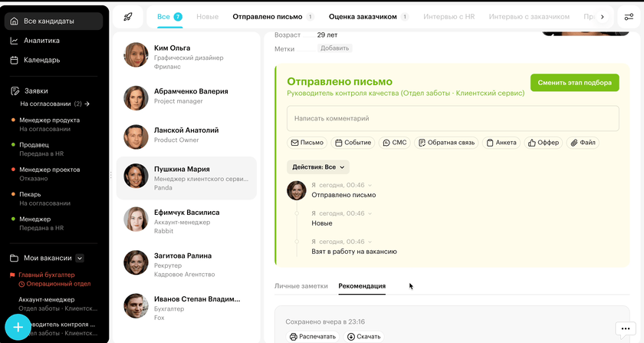Open Analytics in the sidebar
This screenshot has height=343, width=644.
[41, 41]
